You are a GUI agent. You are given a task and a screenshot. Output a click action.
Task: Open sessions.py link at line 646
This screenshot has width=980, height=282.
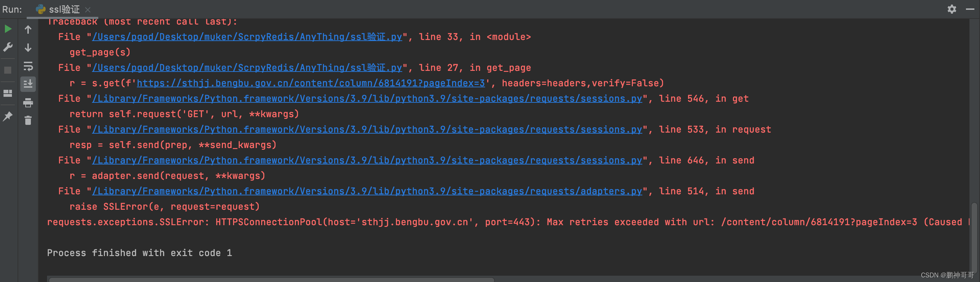pyautogui.click(x=367, y=160)
